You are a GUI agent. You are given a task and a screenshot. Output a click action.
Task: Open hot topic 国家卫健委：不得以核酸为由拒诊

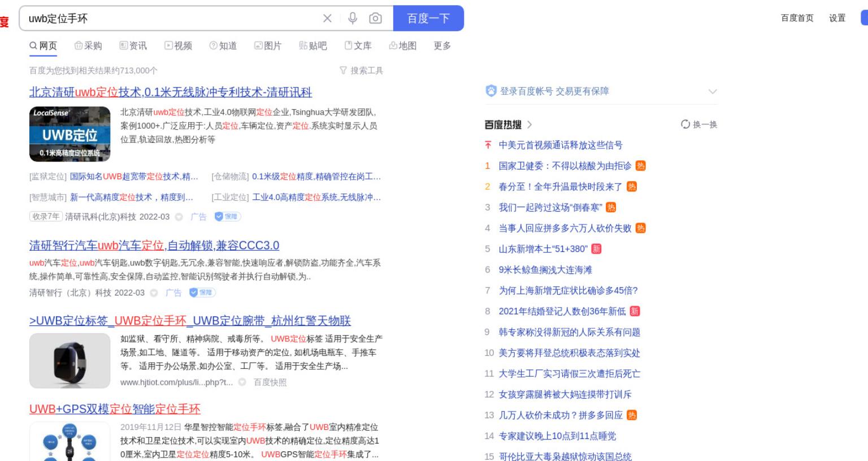pos(565,166)
